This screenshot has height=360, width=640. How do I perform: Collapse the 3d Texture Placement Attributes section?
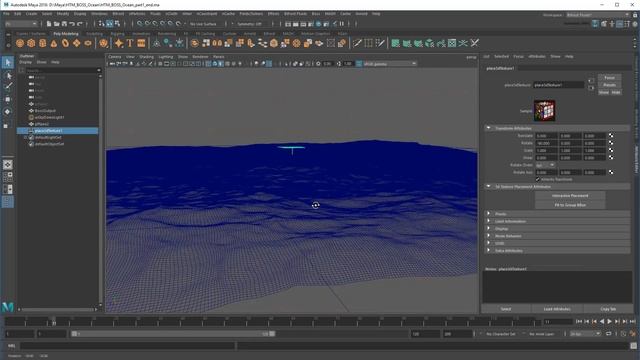[489, 187]
